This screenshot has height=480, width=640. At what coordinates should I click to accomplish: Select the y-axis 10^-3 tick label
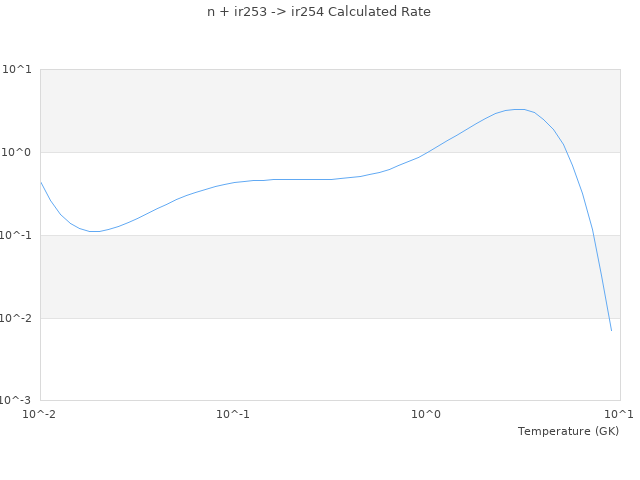point(15,401)
